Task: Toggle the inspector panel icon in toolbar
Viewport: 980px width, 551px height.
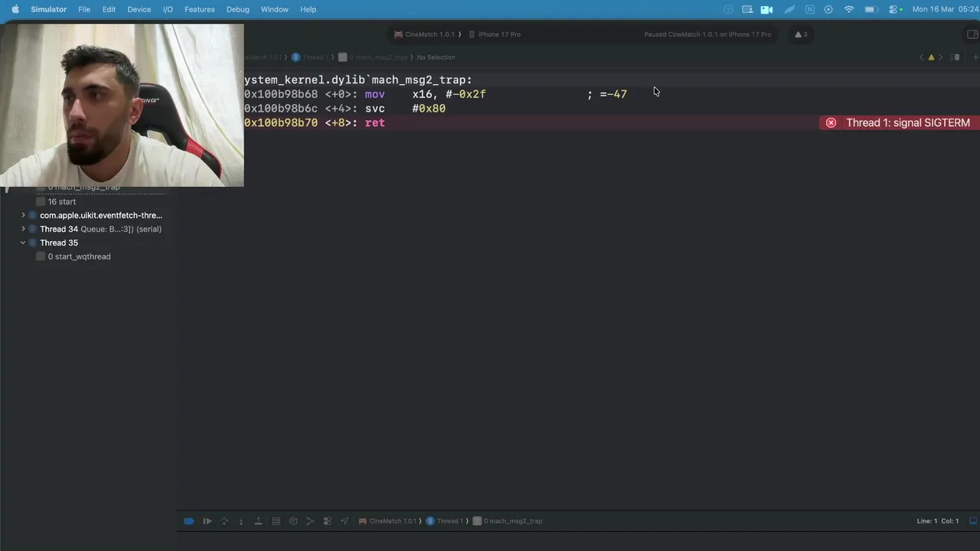Action: coord(972,34)
